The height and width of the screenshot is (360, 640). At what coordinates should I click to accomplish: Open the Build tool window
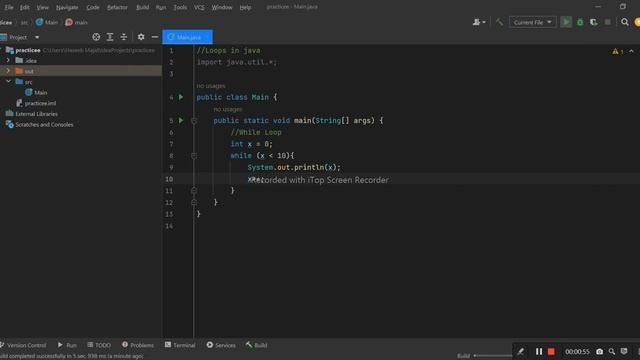[256, 345]
